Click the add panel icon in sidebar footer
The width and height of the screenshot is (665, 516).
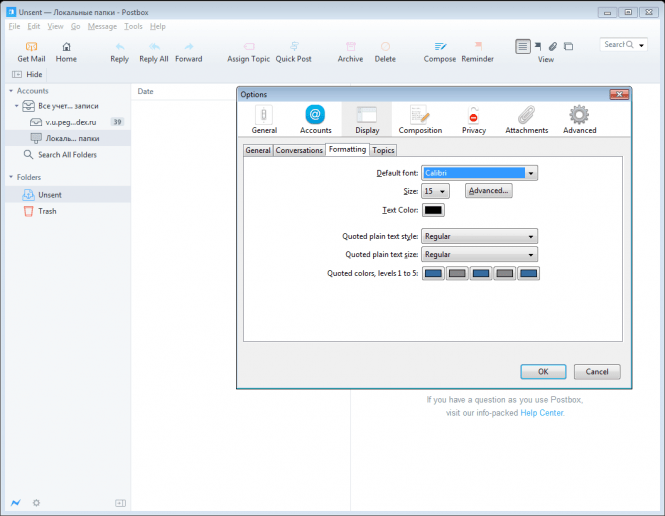(120, 503)
